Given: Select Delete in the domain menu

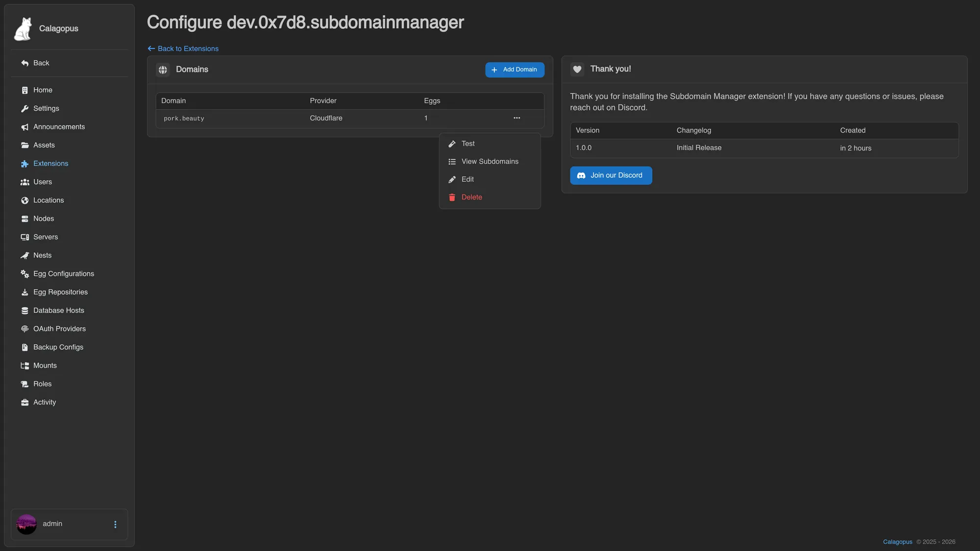Looking at the screenshot, I should click(490, 197).
